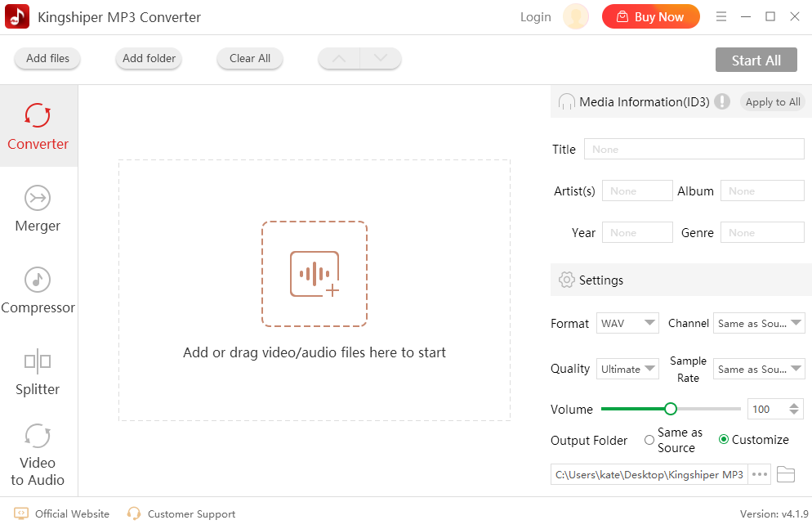Click the Apply to All option

coord(772,101)
